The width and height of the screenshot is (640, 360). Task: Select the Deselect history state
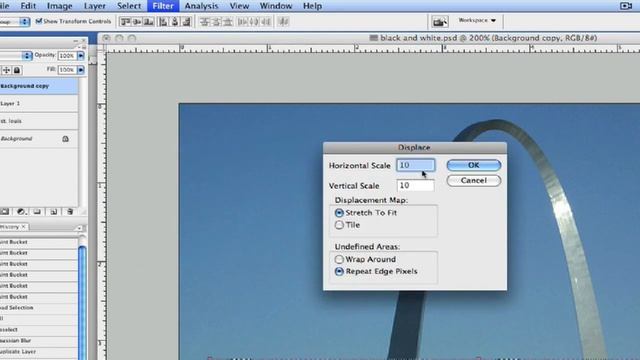[x=39, y=329]
